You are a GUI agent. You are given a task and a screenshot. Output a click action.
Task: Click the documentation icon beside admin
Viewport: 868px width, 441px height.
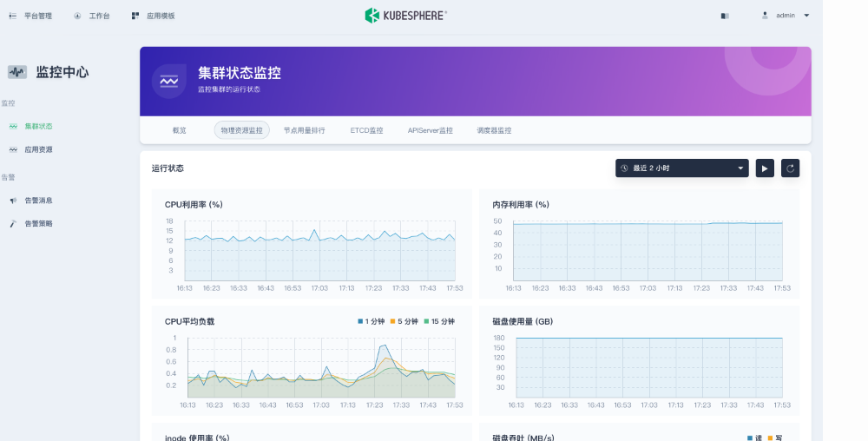(x=725, y=16)
